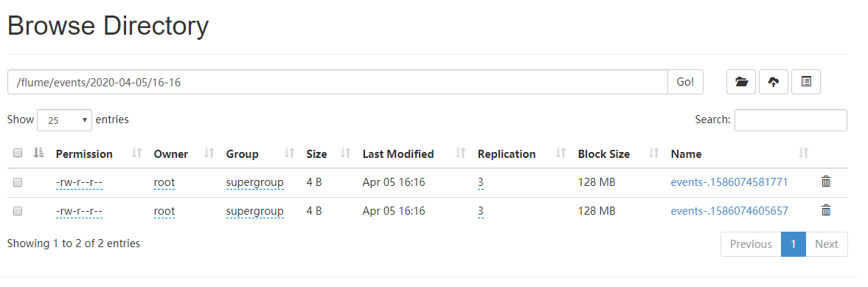Click the Next pagination button
The width and height of the screenshot is (868, 287).
click(827, 244)
